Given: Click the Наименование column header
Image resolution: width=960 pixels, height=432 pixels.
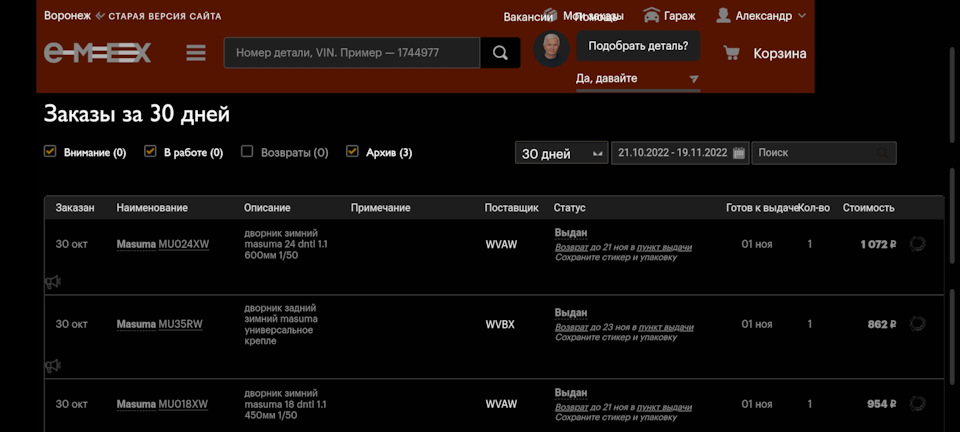Looking at the screenshot, I should click(x=152, y=208).
